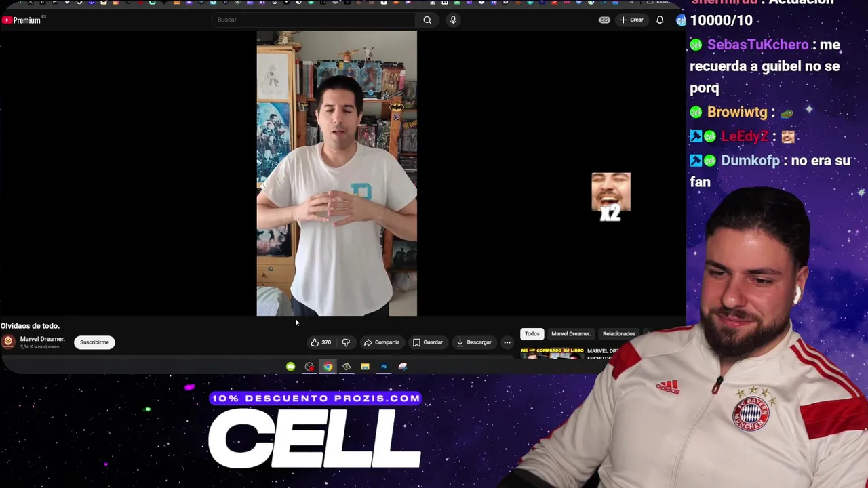Open YouTube notifications bell

pos(660,20)
